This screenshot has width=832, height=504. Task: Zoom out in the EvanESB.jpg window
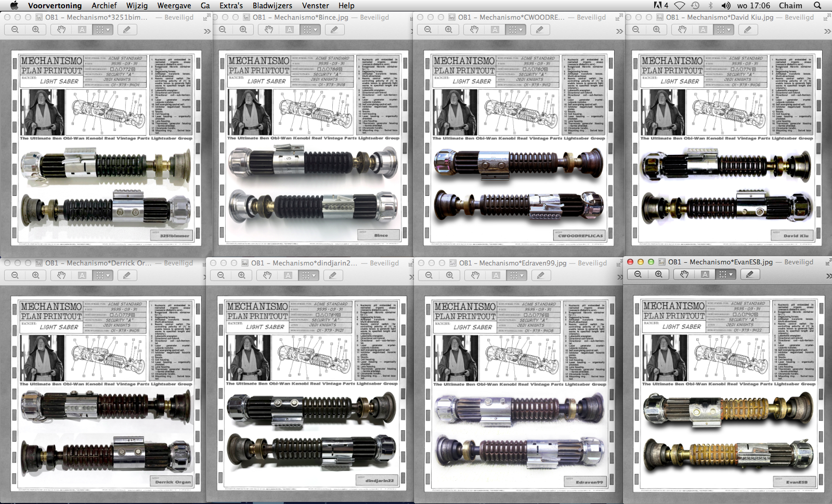[x=638, y=274]
